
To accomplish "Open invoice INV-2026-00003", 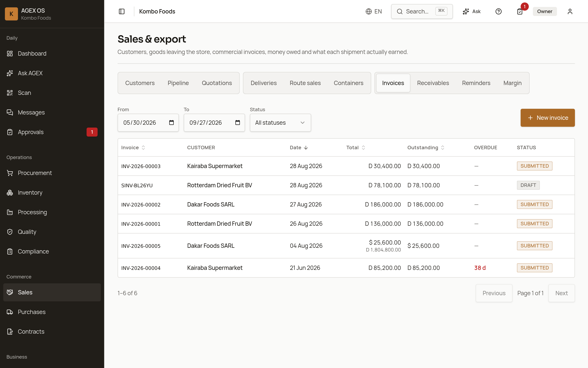I will (x=141, y=166).
